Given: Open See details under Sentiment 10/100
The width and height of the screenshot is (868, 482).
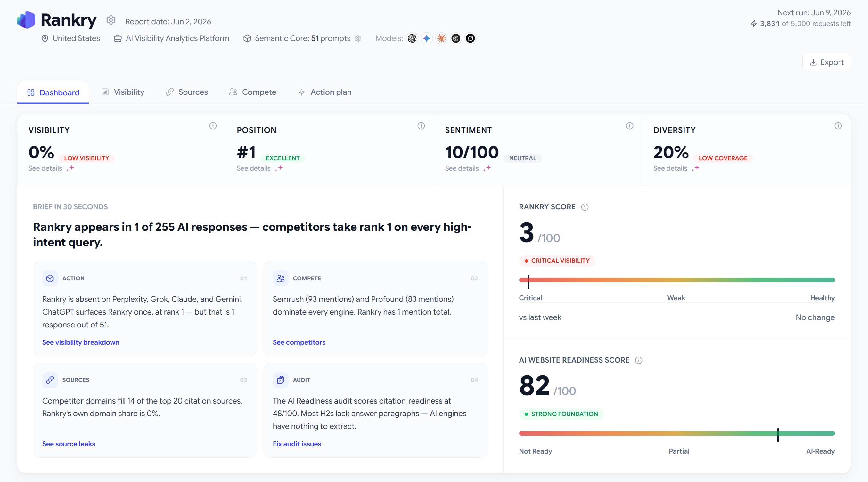Looking at the screenshot, I should [462, 168].
